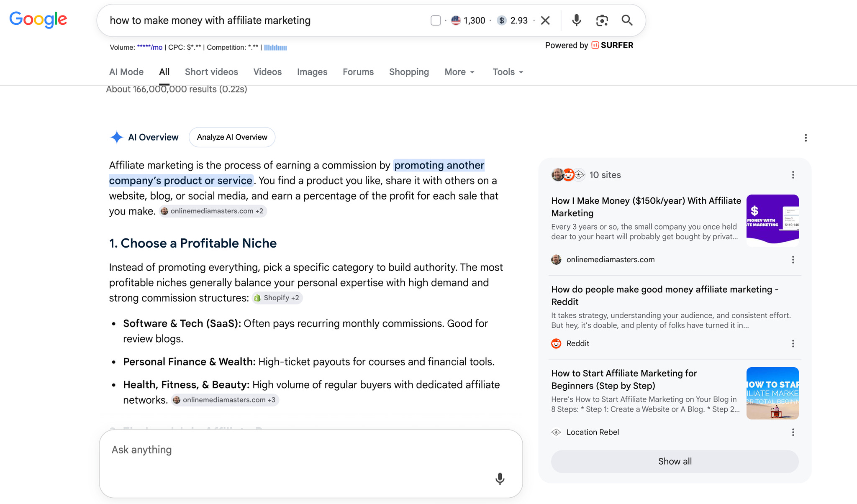Open the 10 sites panel options menu
The image size is (857, 504).
coord(793,175)
